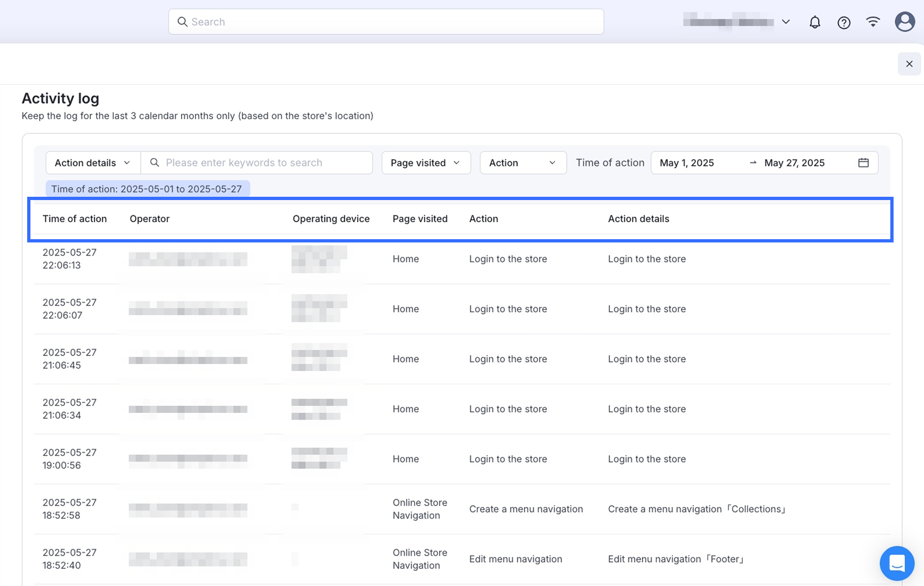Open the user profile avatar
This screenshot has width=924, height=586.
tap(904, 22)
